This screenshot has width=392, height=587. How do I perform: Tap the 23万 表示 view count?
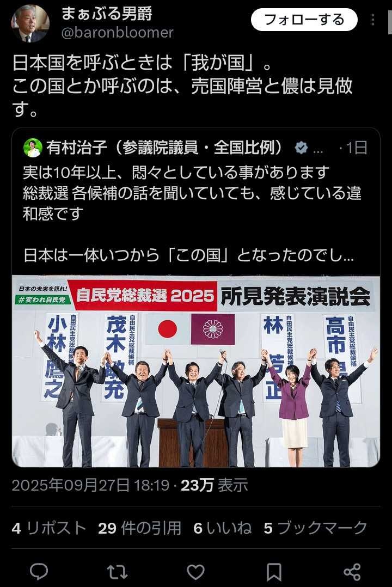point(214,486)
